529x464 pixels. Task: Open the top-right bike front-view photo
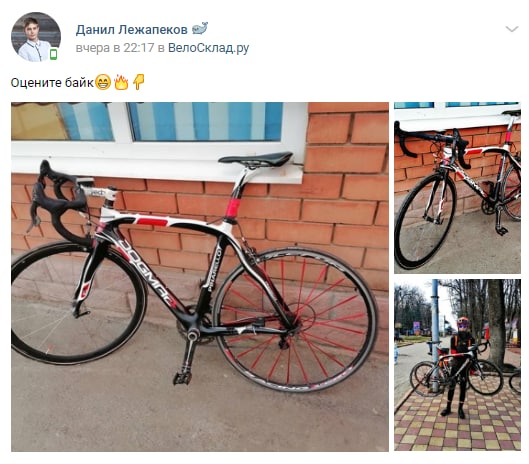[457, 188]
